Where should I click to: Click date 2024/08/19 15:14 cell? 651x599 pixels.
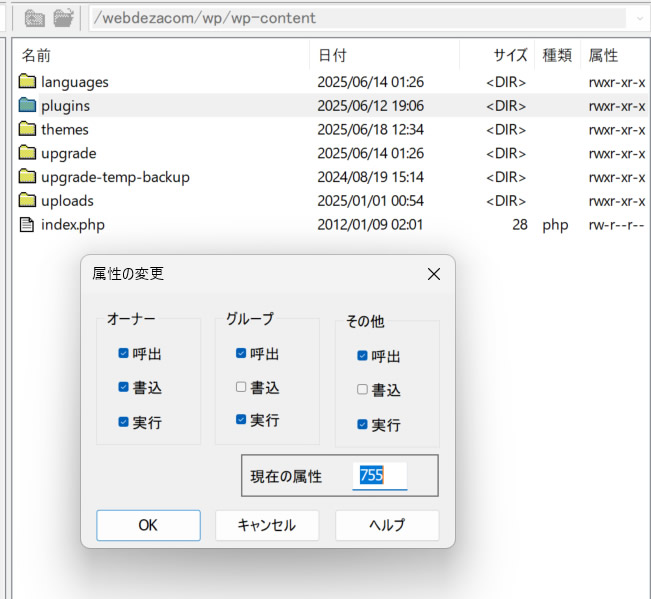370,177
